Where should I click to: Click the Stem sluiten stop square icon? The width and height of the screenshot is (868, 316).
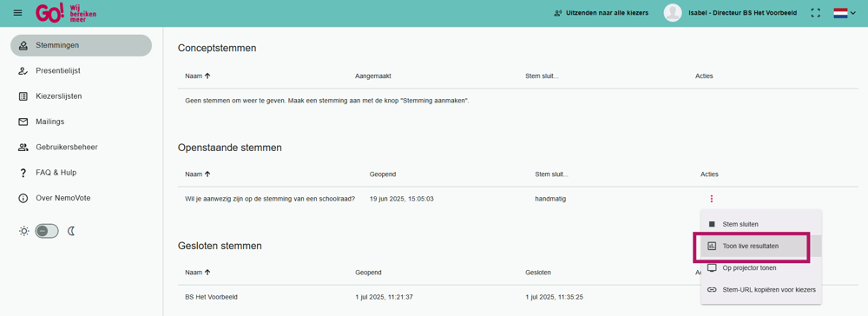pos(712,224)
